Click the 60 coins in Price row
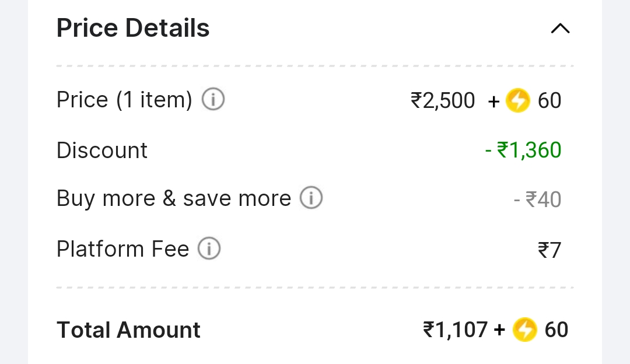The width and height of the screenshot is (630, 364). pyautogui.click(x=549, y=101)
